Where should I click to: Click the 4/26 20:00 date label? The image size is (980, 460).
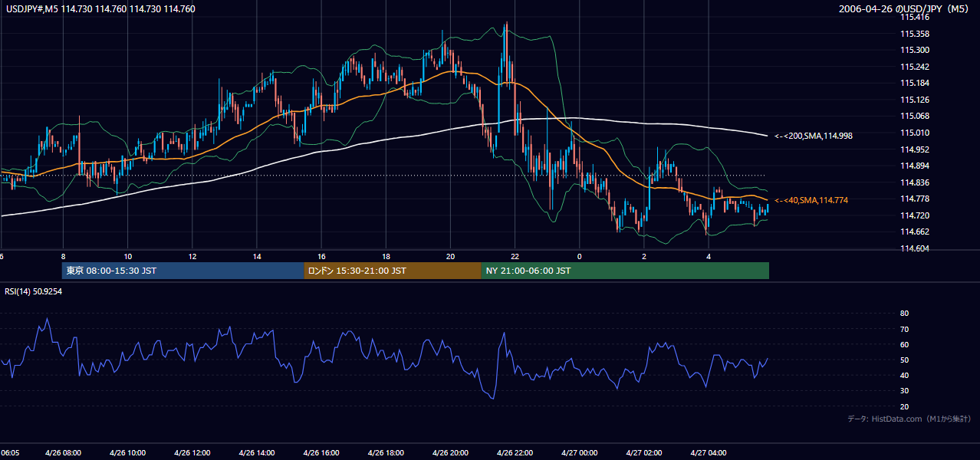point(450,453)
